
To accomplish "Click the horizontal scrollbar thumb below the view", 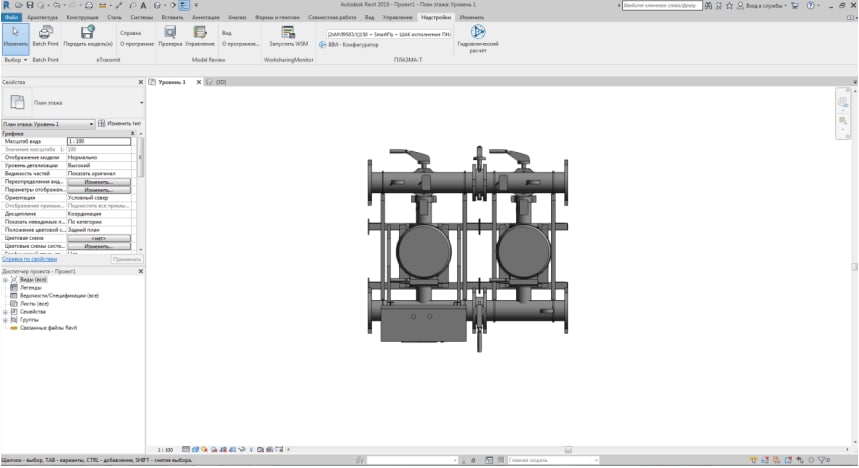I will [568, 449].
